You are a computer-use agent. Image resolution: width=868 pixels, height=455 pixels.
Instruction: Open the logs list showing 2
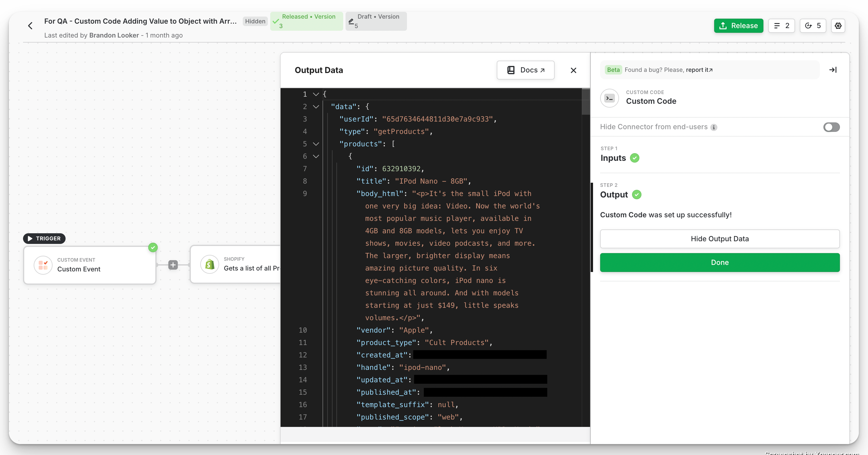[x=781, y=26]
